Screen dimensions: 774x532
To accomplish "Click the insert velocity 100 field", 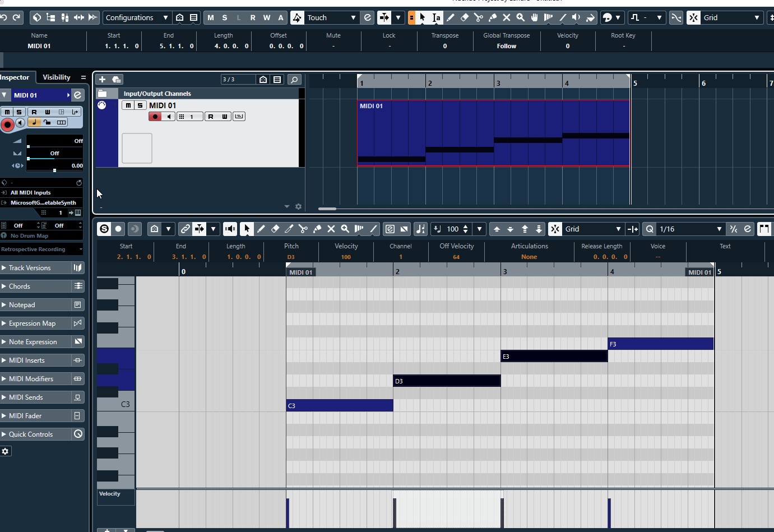I will pos(453,229).
